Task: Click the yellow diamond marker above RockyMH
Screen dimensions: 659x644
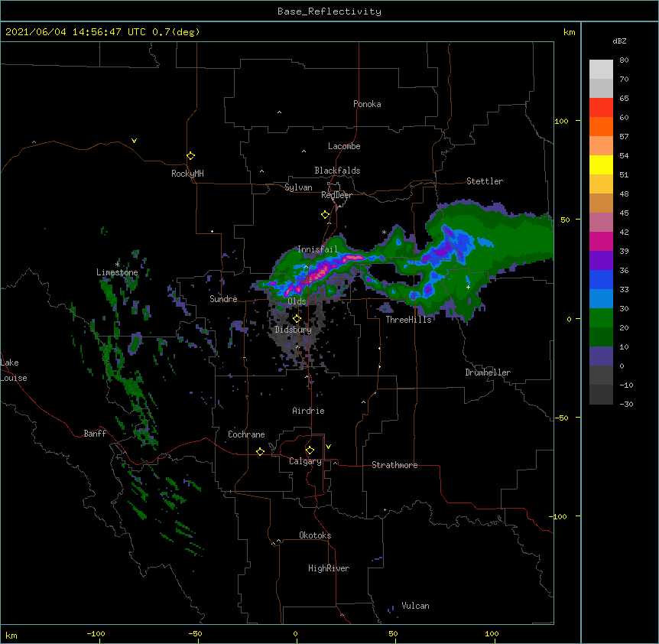Action: (190, 156)
